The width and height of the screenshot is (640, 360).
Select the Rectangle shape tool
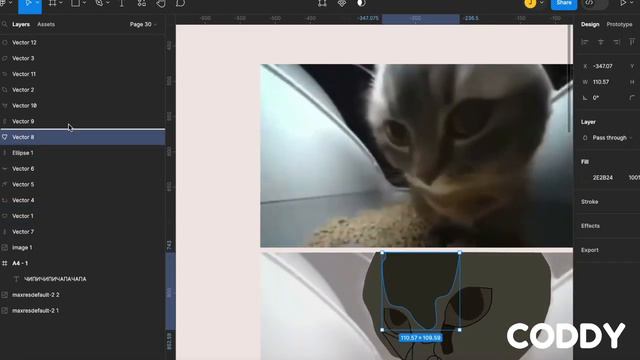coord(76,3)
